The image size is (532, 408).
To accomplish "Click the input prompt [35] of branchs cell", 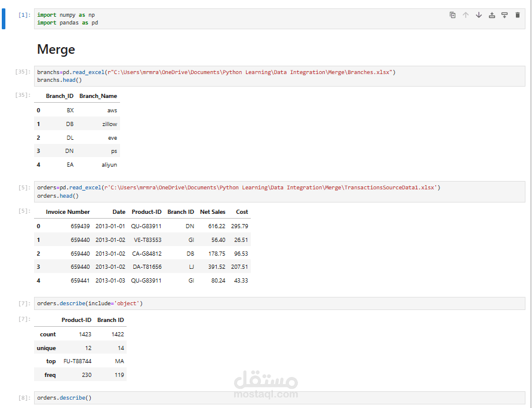I will point(23,72).
